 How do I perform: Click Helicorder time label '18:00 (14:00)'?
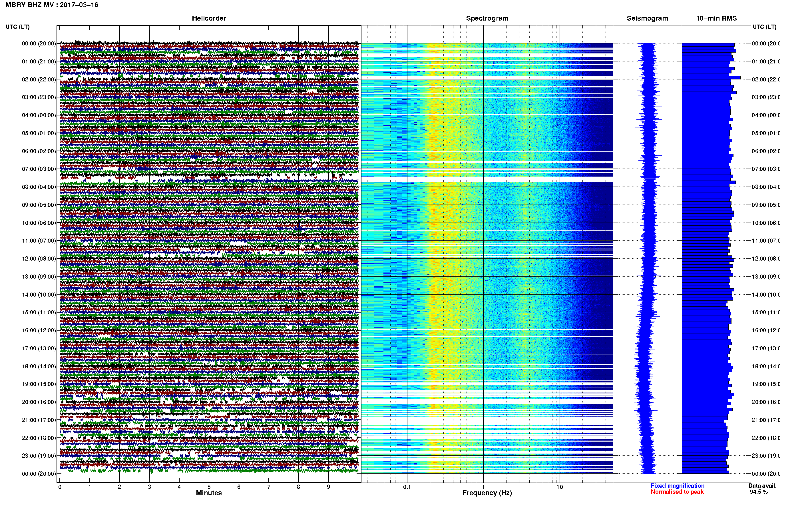(x=39, y=366)
